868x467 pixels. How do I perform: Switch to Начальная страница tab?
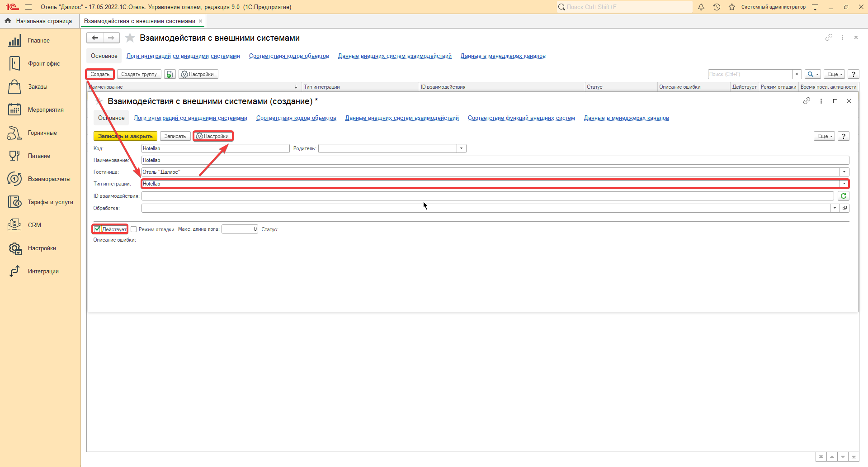click(39, 21)
